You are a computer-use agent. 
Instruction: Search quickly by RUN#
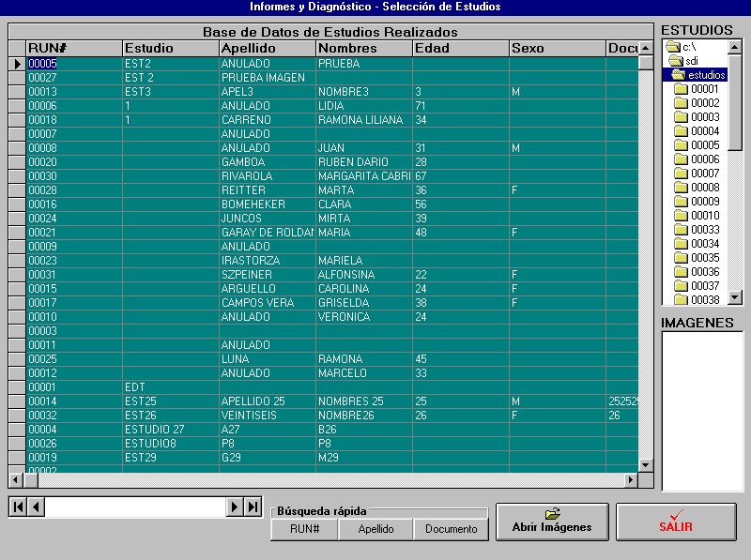(305, 529)
